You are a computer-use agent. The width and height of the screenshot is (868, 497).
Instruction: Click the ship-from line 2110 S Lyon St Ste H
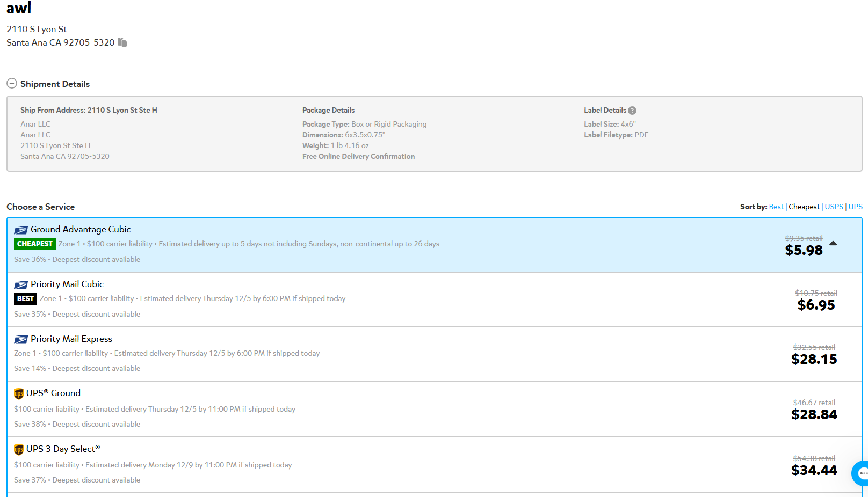click(x=55, y=145)
